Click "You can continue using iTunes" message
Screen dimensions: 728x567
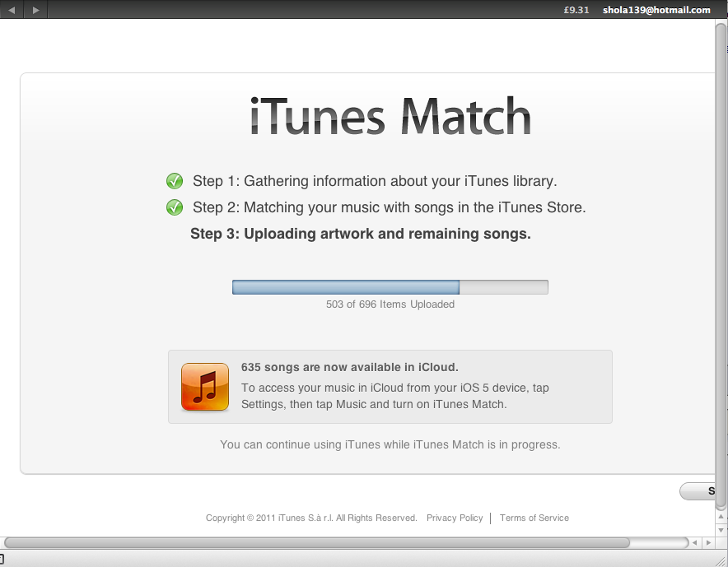(x=390, y=444)
